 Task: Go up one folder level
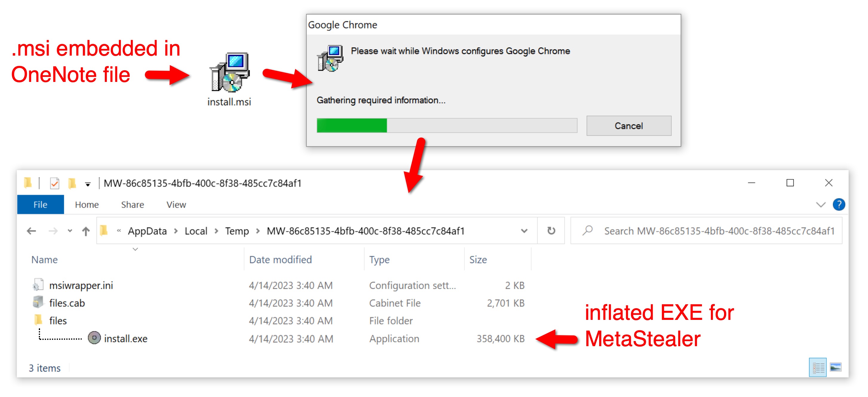(86, 231)
